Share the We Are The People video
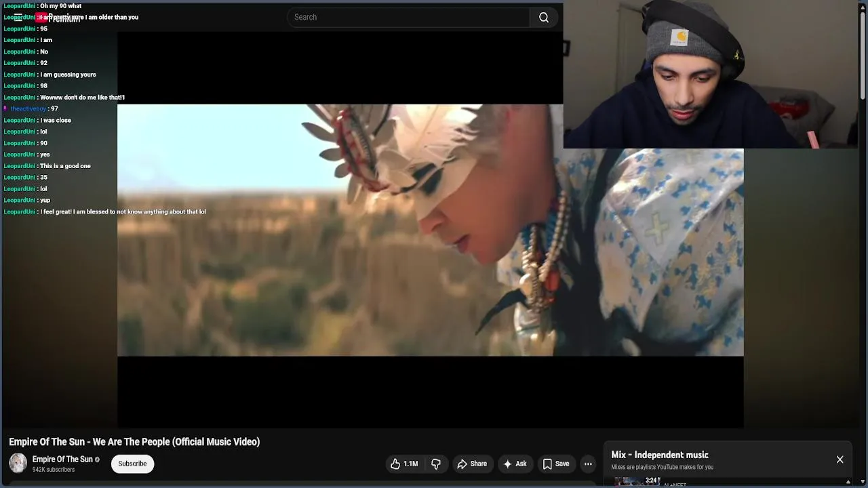The image size is (868, 488). (x=472, y=464)
